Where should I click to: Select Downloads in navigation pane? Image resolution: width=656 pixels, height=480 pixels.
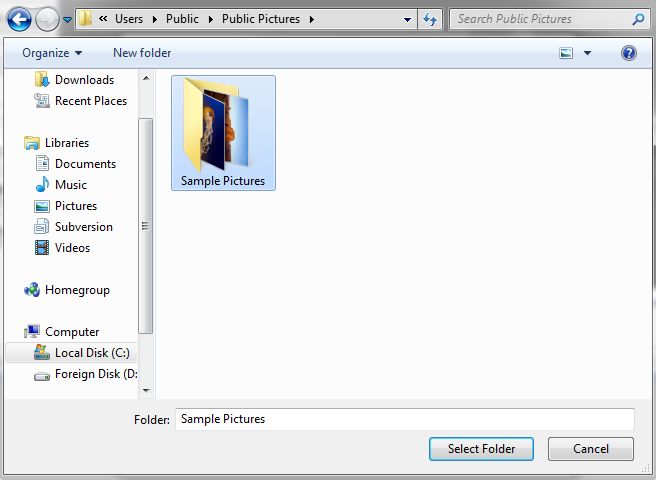click(x=85, y=80)
